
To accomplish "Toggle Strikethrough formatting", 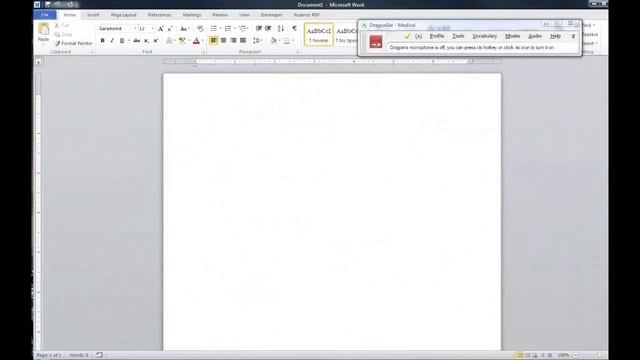I will [x=137, y=40].
